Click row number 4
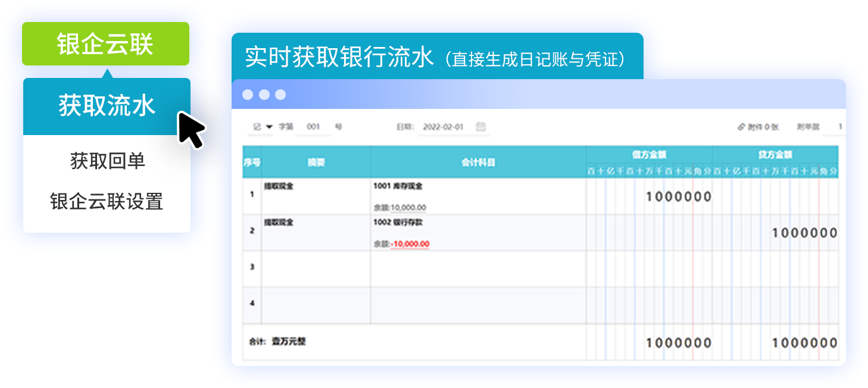Image resolution: width=868 pixels, height=388 pixels. [x=252, y=303]
